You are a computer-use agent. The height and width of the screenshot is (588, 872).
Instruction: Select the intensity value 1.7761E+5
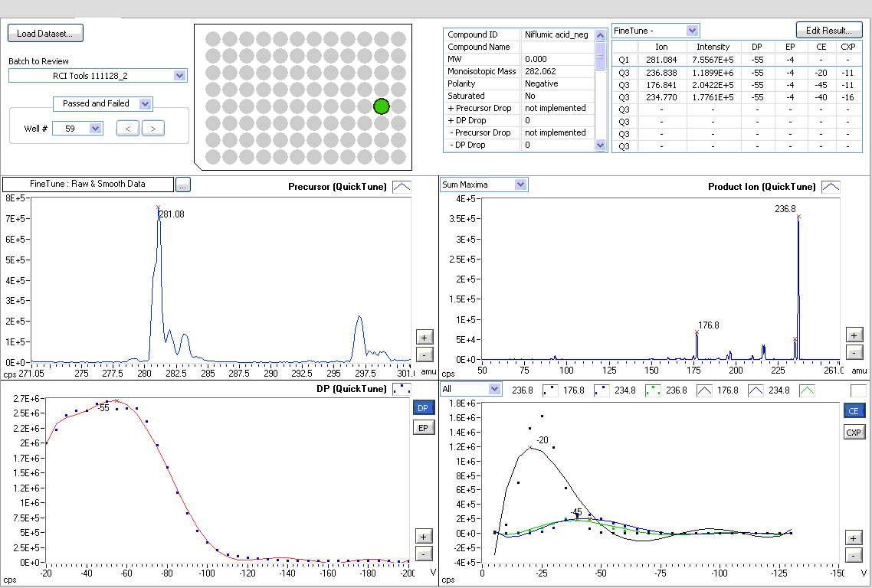point(713,97)
